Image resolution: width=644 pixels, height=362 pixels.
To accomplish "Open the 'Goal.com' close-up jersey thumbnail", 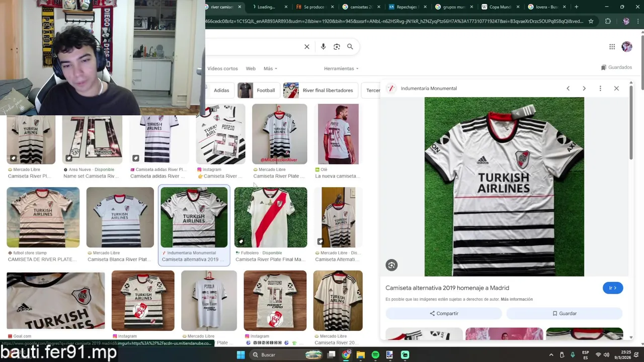I will pyautogui.click(x=56, y=301).
